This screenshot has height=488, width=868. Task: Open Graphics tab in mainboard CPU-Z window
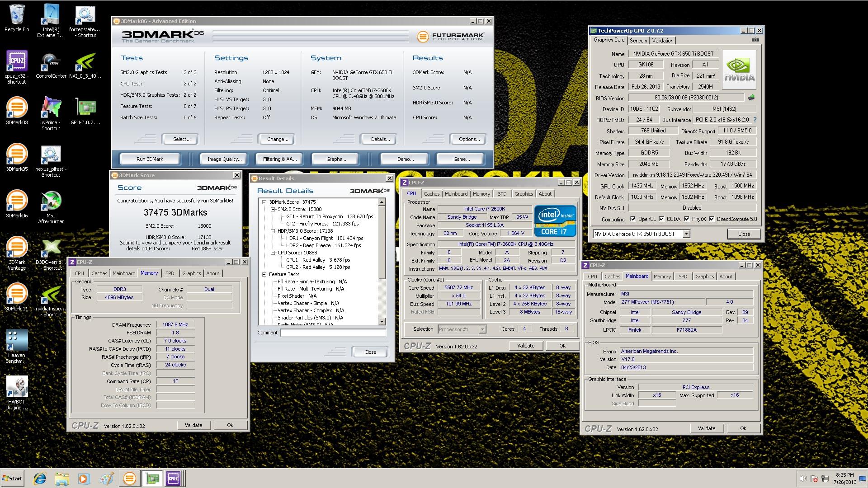(704, 277)
